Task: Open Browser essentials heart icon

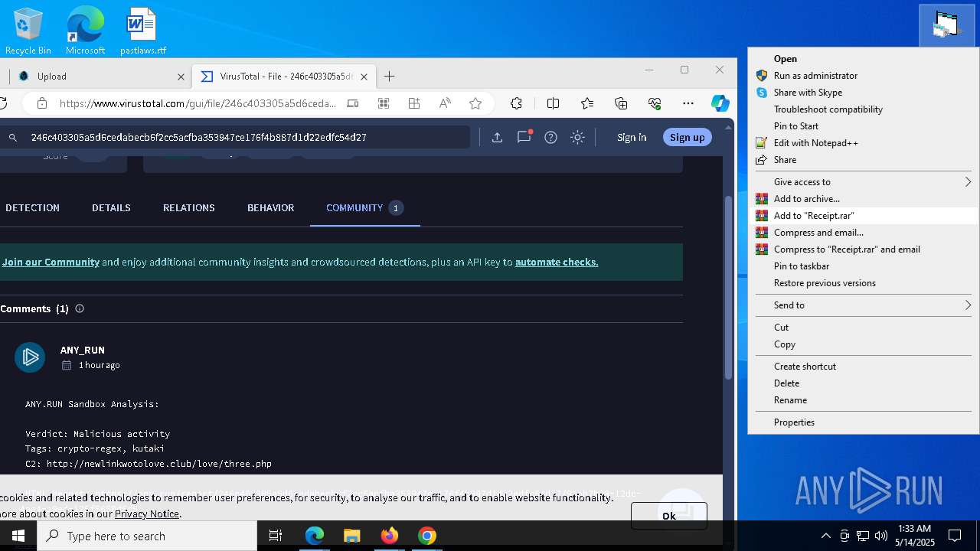Action: click(655, 103)
